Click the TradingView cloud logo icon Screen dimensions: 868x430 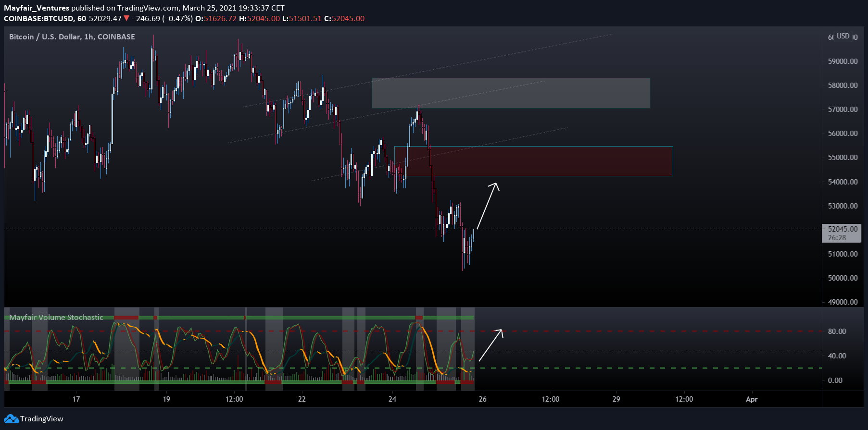(11, 419)
